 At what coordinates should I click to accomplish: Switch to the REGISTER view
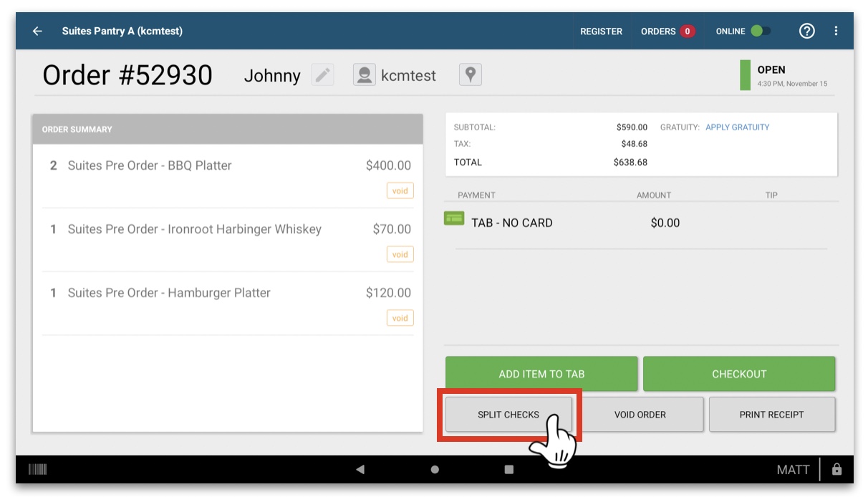[x=602, y=31]
